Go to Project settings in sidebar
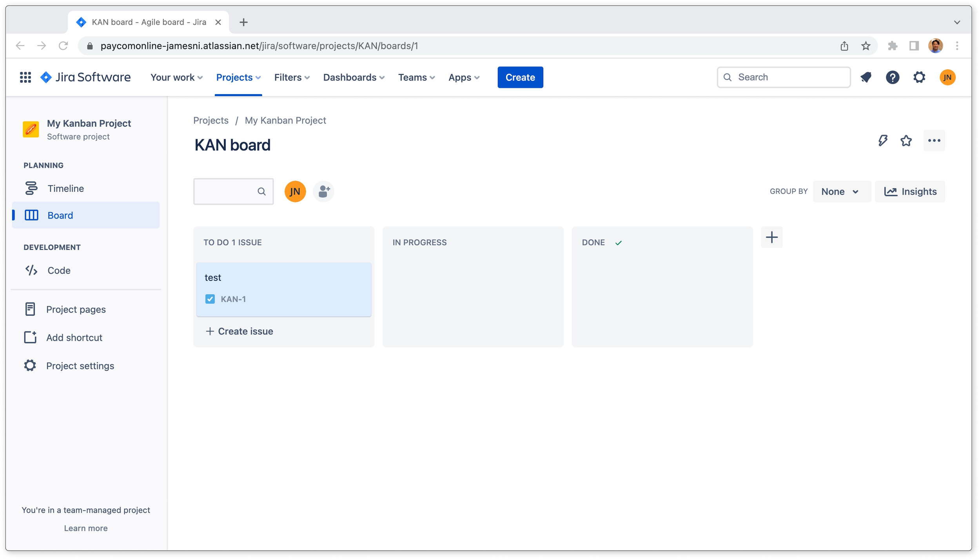980x559 pixels. click(x=80, y=366)
